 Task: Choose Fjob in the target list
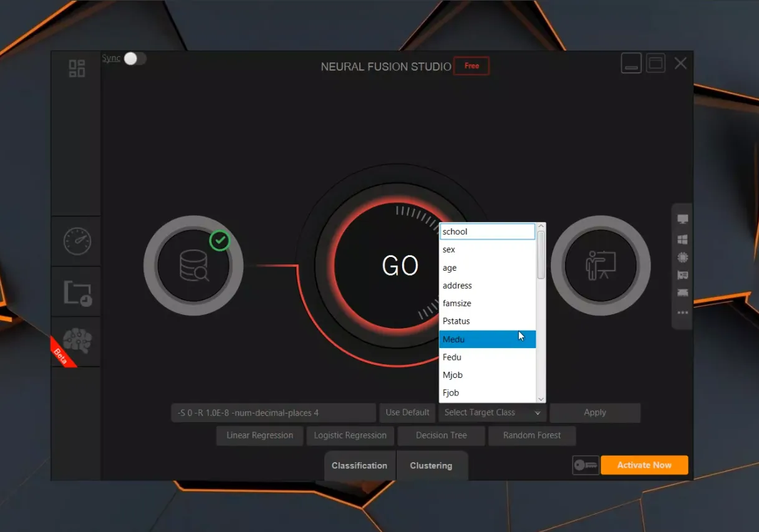[487, 393]
